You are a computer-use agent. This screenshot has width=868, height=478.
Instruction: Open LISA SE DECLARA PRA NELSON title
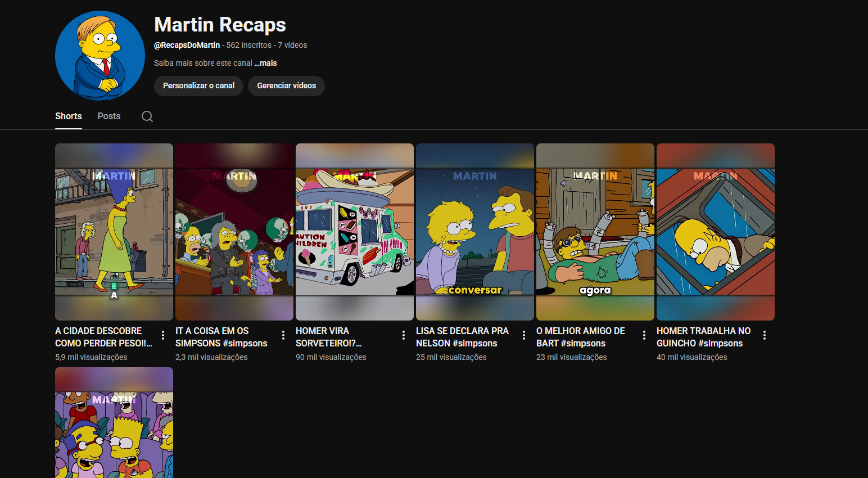tap(462, 337)
